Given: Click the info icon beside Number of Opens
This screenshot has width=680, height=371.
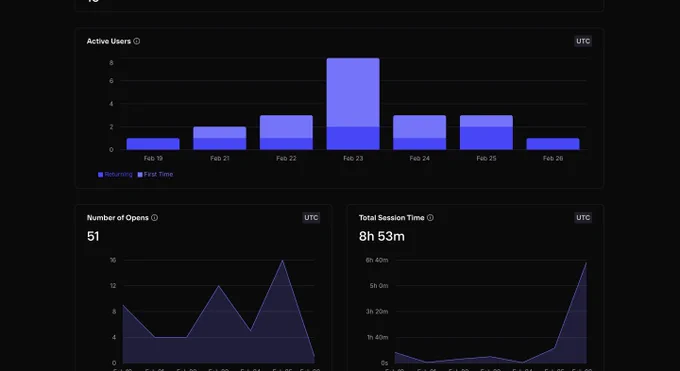Looking at the screenshot, I should 154,218.
